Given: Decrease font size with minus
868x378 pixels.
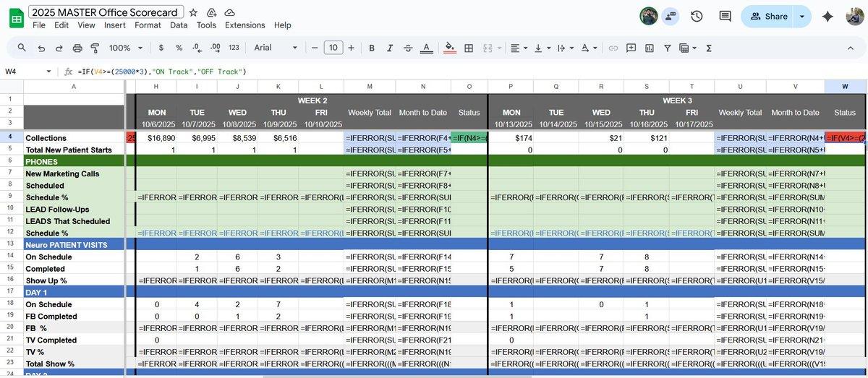Looking at the screenshot, I should [x=314, y=48].
